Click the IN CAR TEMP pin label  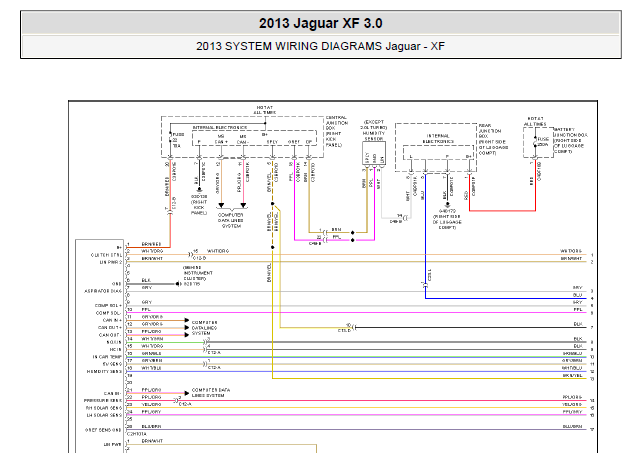tap(107, 357)
